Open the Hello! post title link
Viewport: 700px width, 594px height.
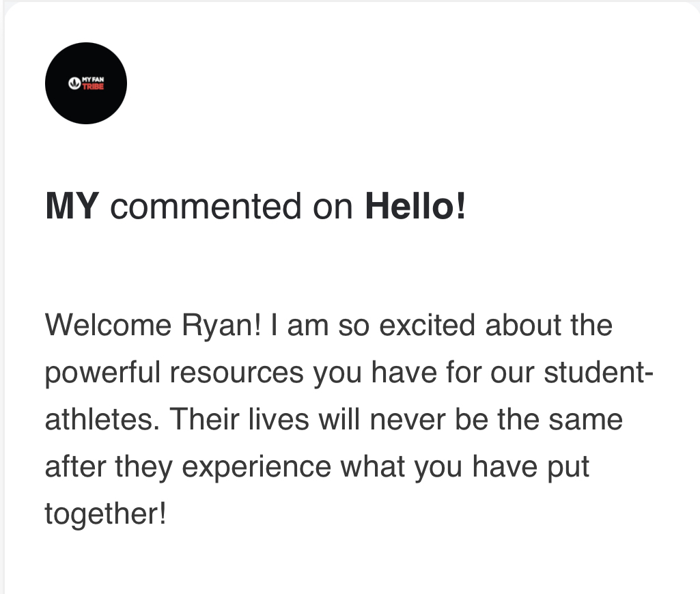415,206
